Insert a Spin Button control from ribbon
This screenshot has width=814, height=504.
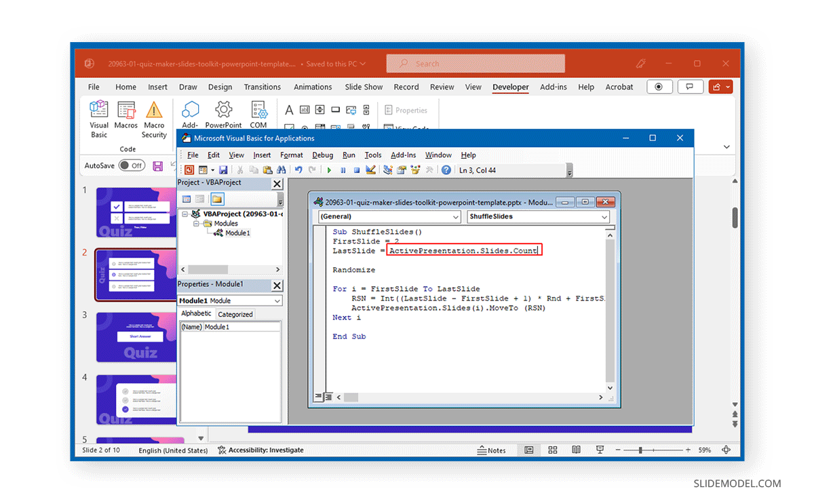click(x=319, y=110)
